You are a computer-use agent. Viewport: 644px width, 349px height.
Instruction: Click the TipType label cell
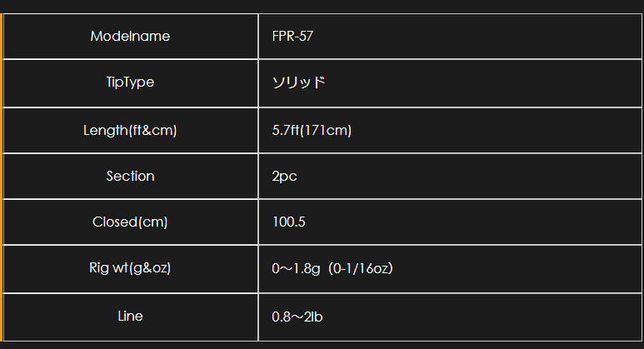tap(130, 82)
